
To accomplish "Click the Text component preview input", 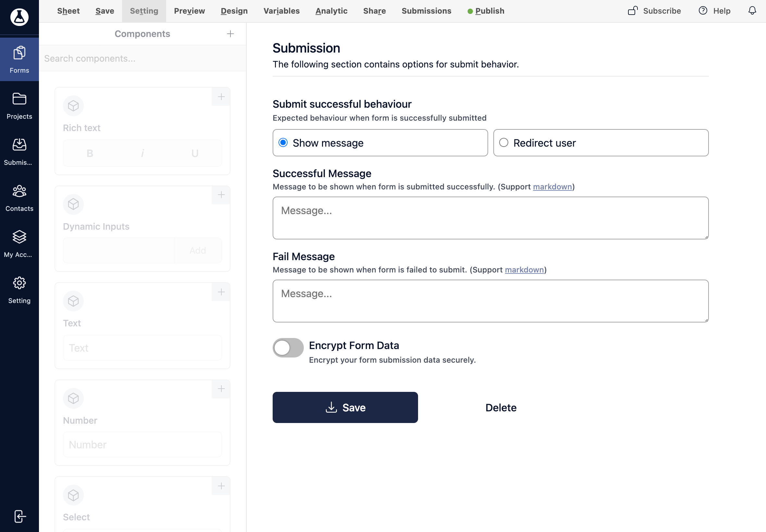I will pos(142,348).
